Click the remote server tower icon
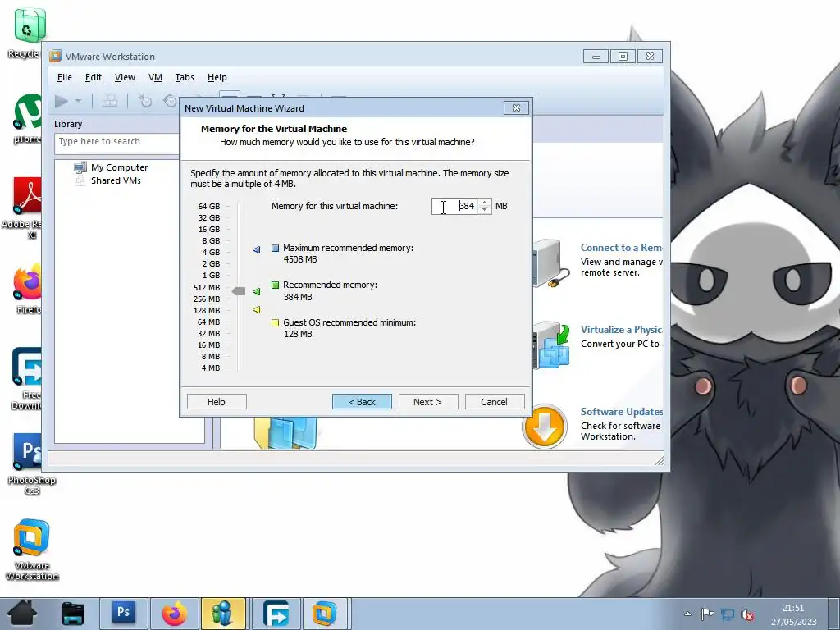Image resolution: width=840 pixels, height=630 pixels. coord(551,263)
